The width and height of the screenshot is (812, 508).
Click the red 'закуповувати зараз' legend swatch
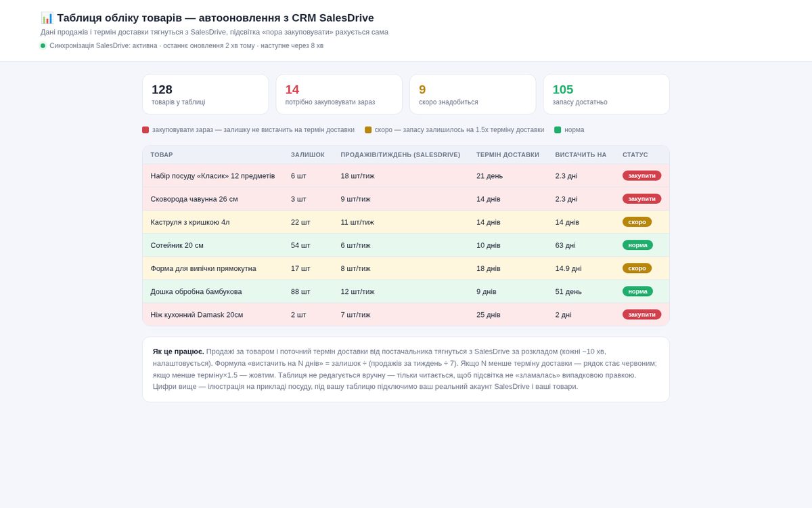[x=145, y=130]
